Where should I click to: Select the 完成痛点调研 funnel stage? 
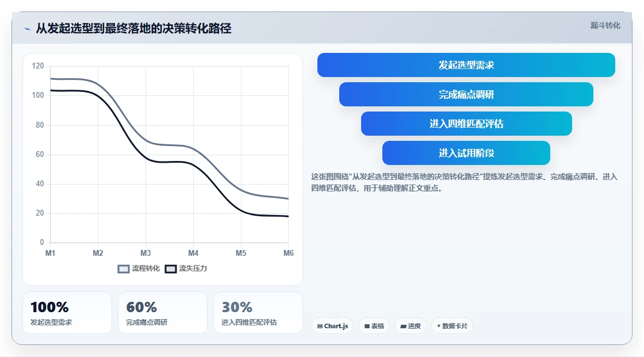(x=466, y=94)
